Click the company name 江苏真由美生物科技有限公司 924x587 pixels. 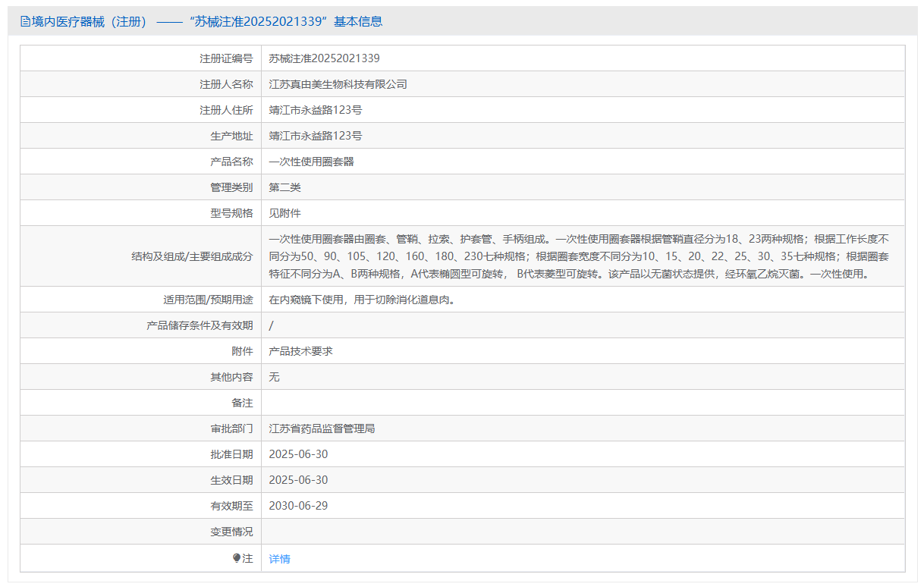[x=338, y=84]
